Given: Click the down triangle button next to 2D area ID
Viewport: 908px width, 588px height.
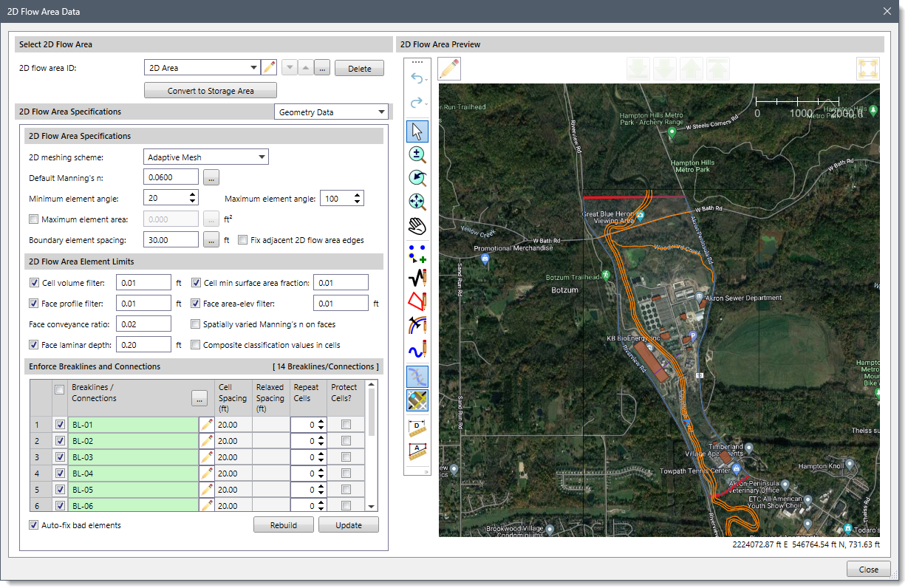Looking at the screenshot, I should pyautogui.click(x=290, y=68).
